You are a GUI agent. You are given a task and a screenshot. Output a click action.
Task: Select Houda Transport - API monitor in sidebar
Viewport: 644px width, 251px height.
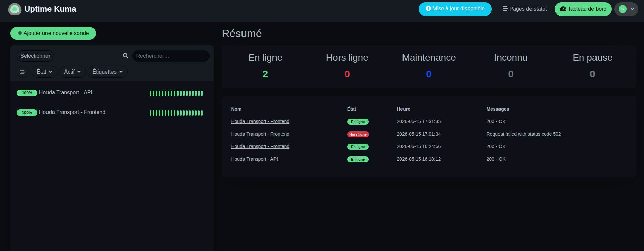coord(111,93)
